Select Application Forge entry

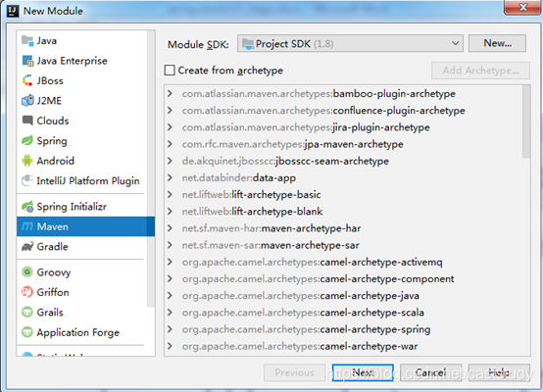(x=81, y=332)
